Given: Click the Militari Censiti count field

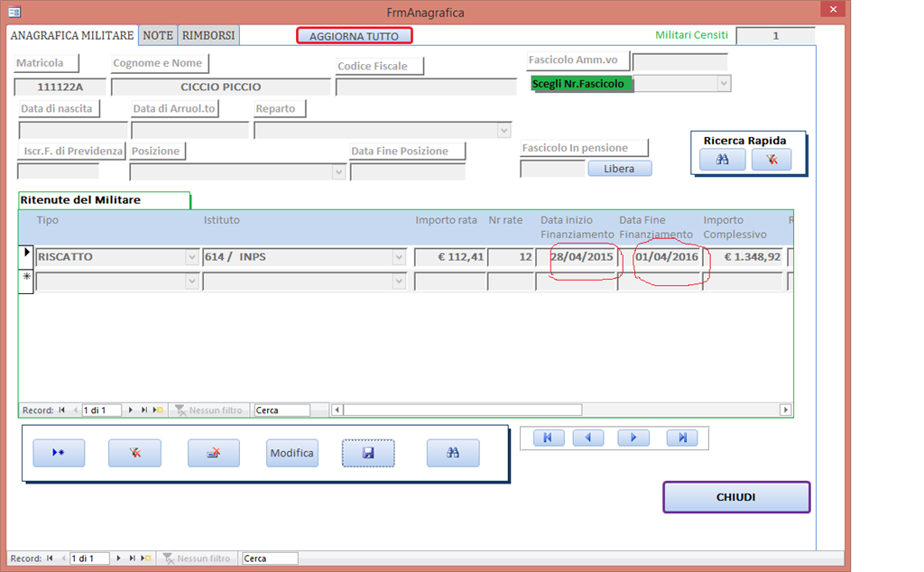Looking at the screenshot, I should (775, 36).
